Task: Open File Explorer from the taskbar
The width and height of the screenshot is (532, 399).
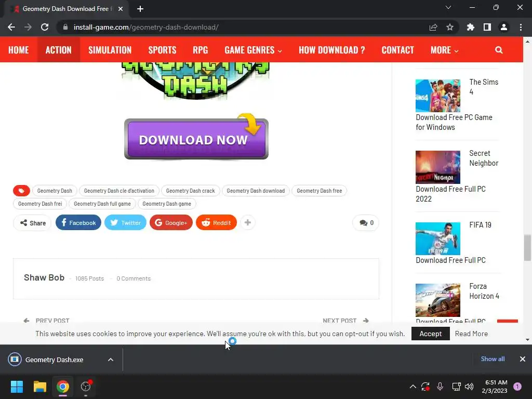Action: coord(39,387)
